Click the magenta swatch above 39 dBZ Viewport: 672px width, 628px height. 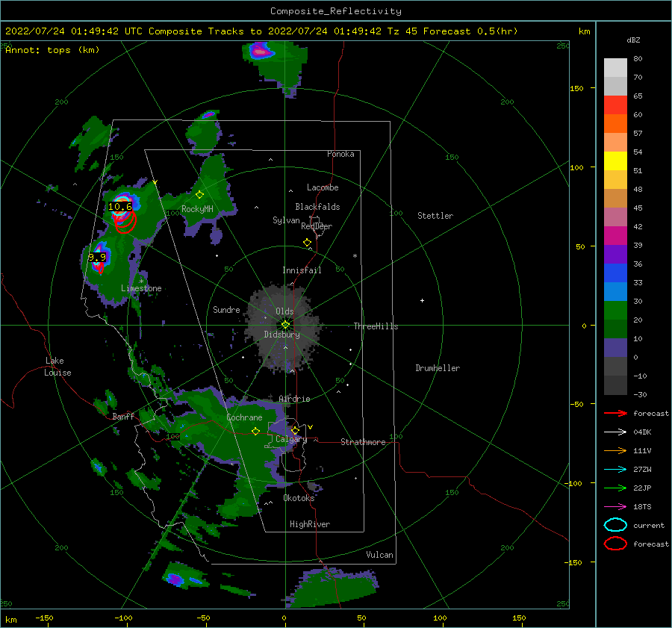tap(615, 236)
